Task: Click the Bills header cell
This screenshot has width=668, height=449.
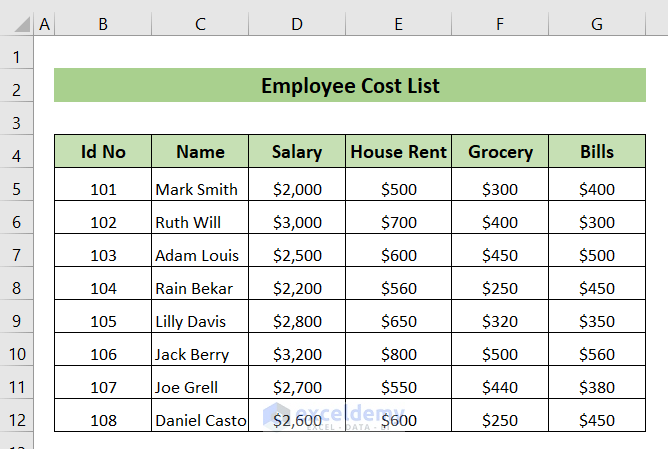Action: pos(597,152)
